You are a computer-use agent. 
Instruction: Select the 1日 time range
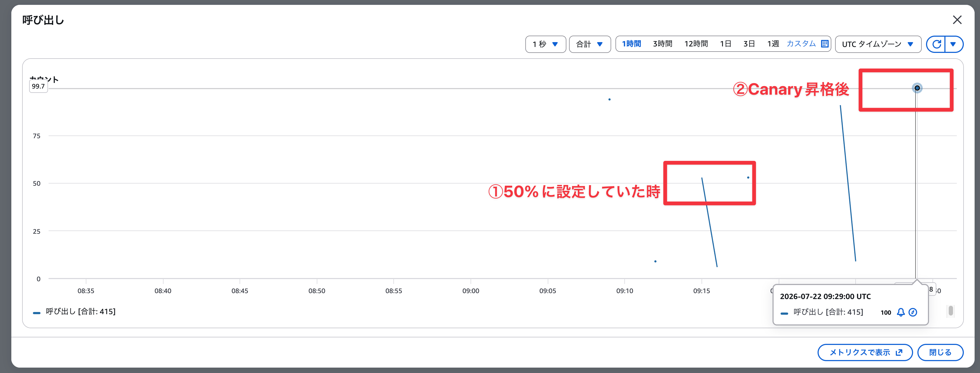click(x=726, y=44)
